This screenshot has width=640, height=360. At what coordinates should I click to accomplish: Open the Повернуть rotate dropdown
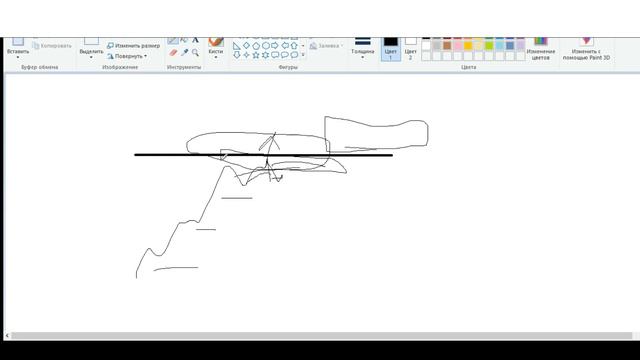pyautogui.click(x=127, y=56)
